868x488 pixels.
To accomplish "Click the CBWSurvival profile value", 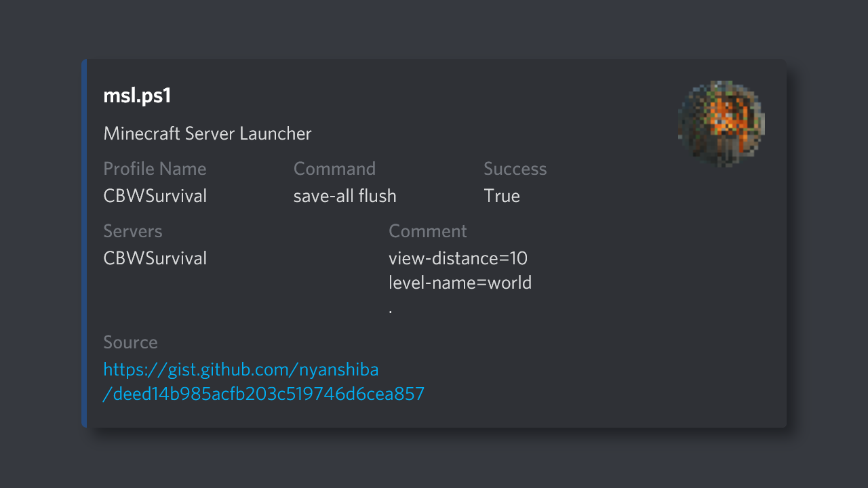I will [155, 196].
